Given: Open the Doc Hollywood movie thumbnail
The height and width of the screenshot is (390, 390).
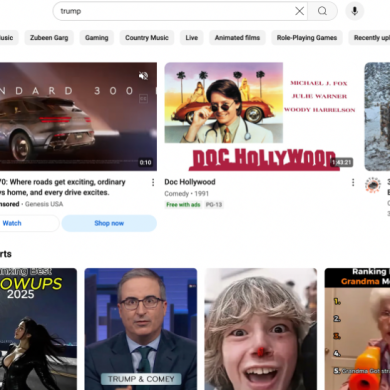Looking at the screenshot, I should pos(260,117).
